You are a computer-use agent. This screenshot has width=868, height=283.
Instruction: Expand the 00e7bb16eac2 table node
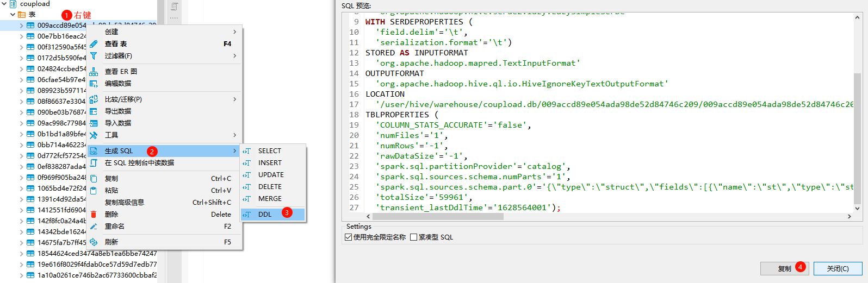pos(21,36)
